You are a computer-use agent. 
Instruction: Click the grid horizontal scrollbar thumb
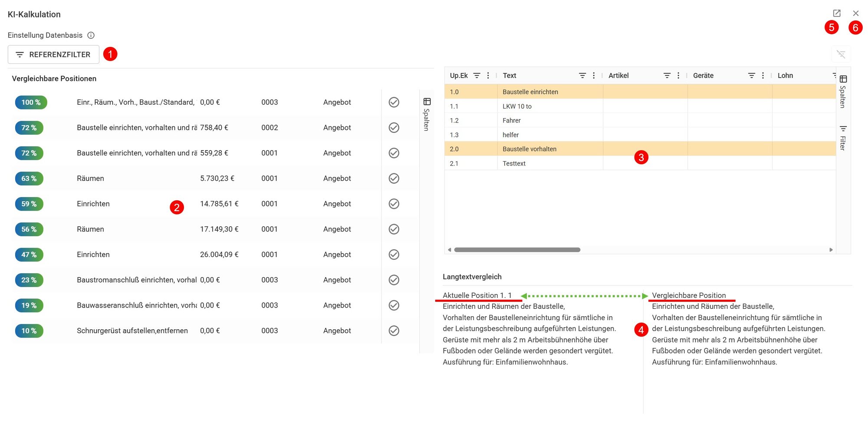click(x=517, y=250)
